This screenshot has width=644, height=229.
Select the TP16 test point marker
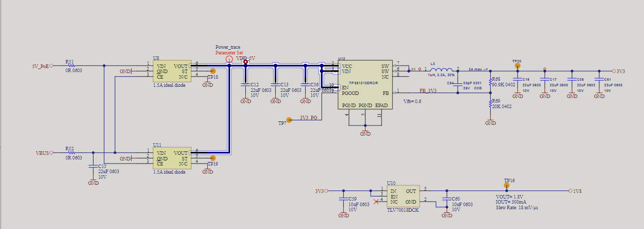(x=506, y=186)
